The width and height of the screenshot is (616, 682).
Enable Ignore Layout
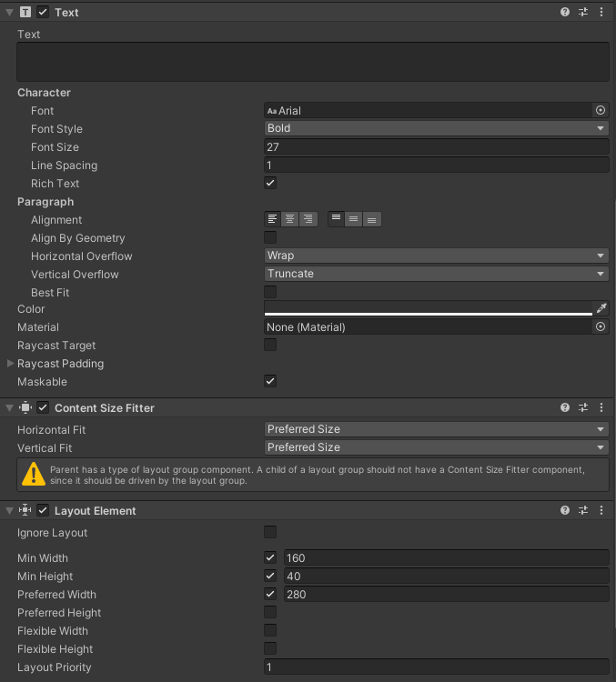(270, 532)
